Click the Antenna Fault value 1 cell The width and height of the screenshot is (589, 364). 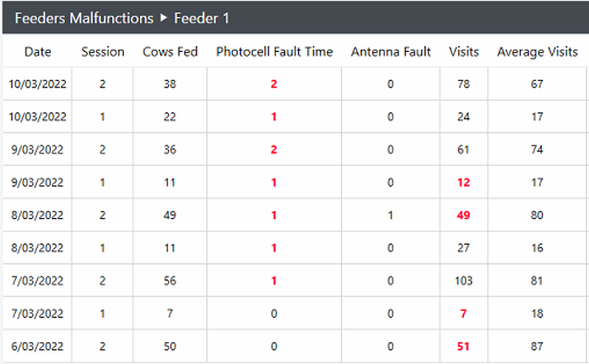tap(391, 215)
